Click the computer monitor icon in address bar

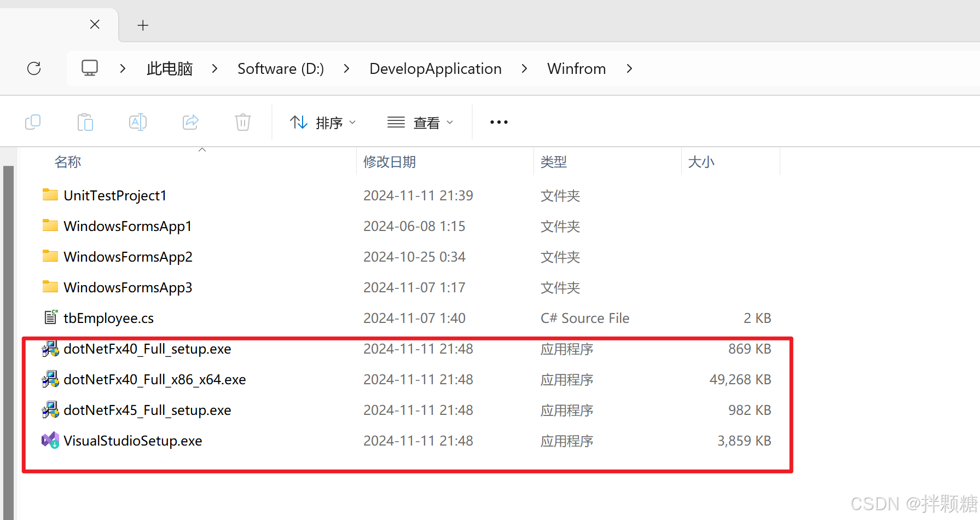tap(90, 68)
